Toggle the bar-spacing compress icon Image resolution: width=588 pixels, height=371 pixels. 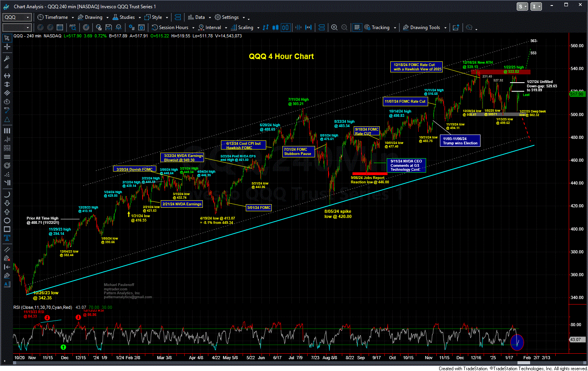click(299, 28)
